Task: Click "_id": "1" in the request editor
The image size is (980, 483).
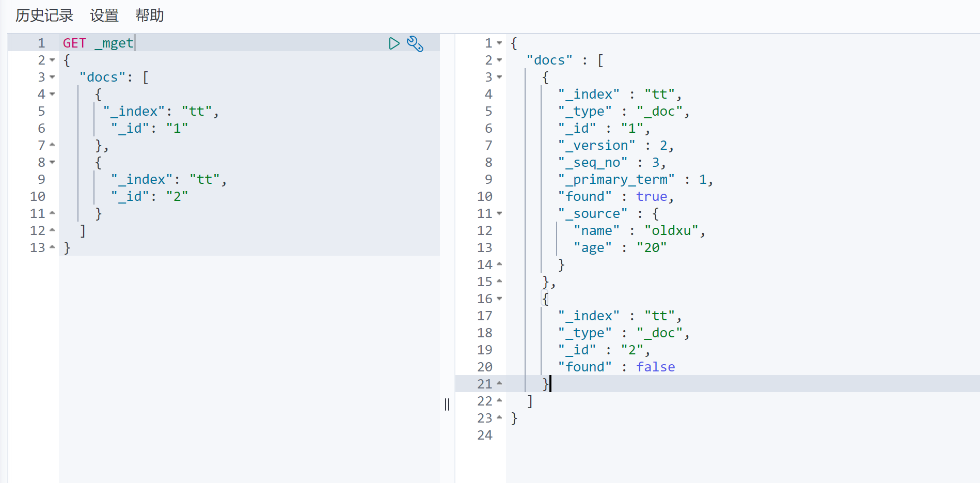Action: pos(150,129)
